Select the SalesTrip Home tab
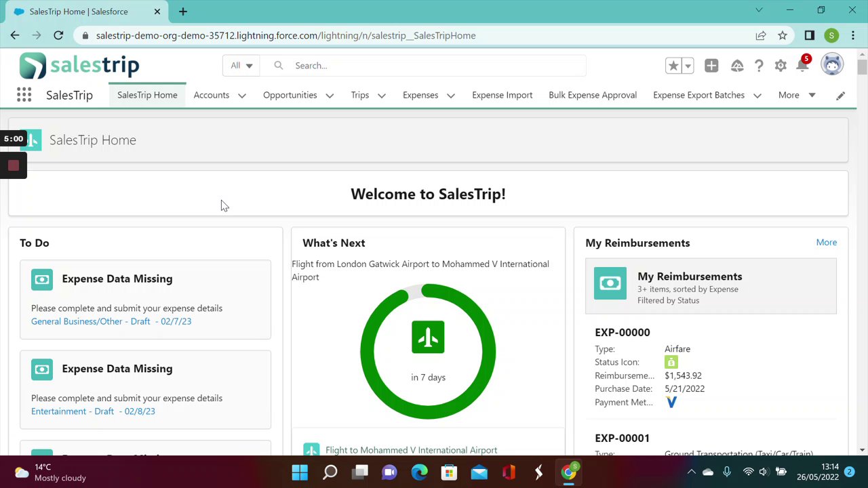 147,95
